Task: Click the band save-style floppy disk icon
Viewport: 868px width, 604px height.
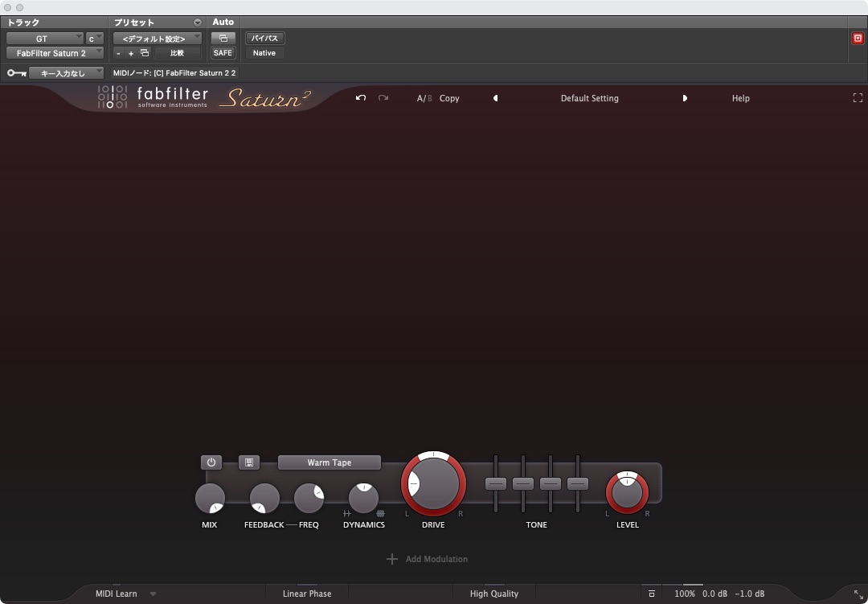Action: (249, 462)
